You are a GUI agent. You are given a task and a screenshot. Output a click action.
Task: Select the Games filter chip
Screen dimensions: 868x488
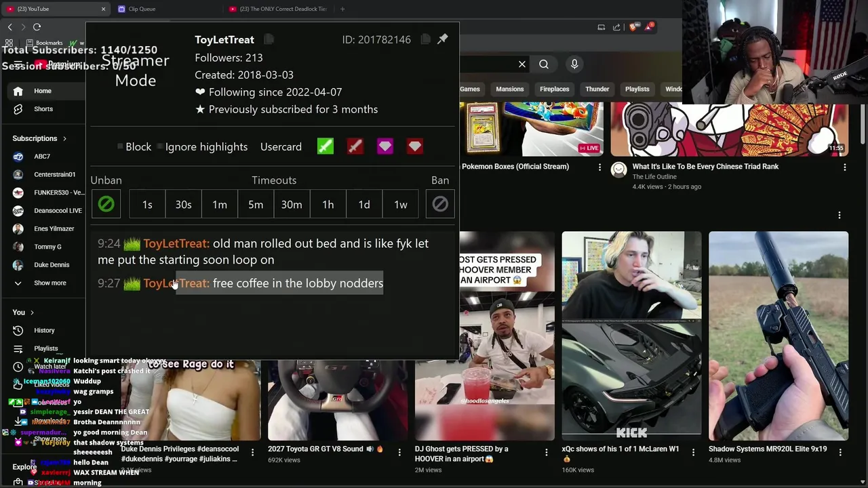pyautogui.click(x=470, y=89)
